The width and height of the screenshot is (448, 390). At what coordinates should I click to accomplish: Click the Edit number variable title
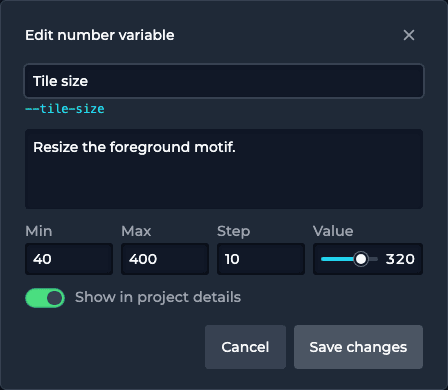[x=100, y=35]
